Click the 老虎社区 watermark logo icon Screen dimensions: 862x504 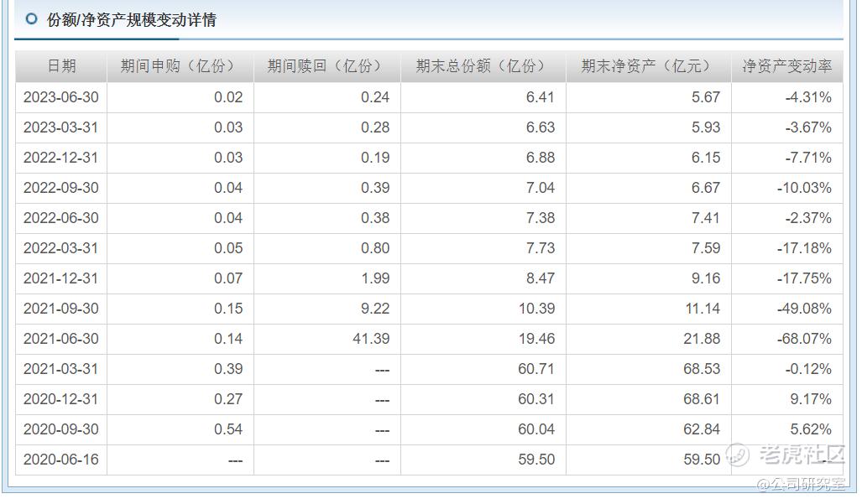tap(738, 455)
